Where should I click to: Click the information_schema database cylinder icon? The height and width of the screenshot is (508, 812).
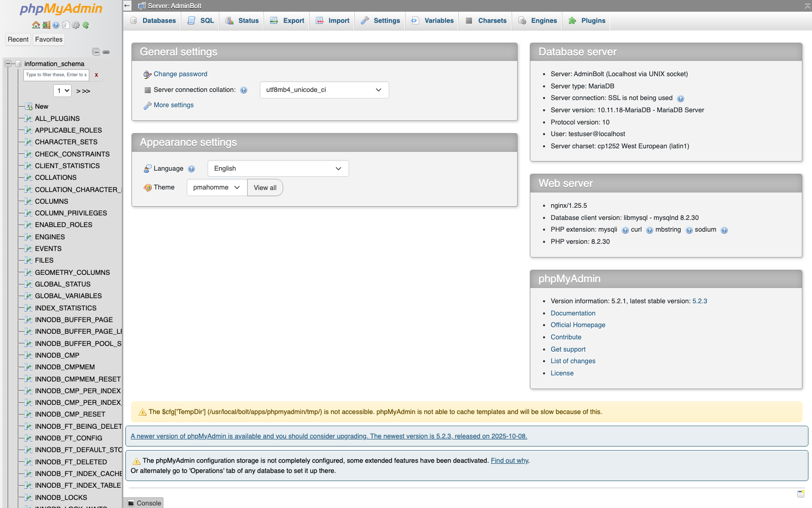pos(18,63)
